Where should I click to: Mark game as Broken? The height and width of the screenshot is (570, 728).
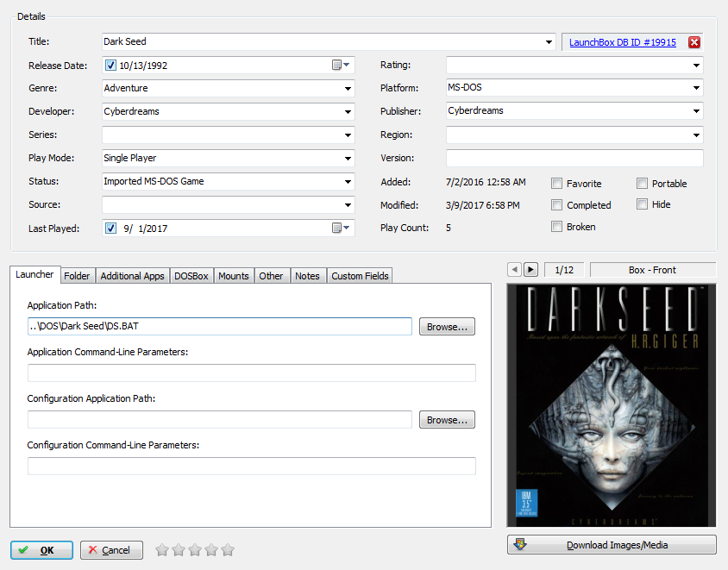click(556, 227)
